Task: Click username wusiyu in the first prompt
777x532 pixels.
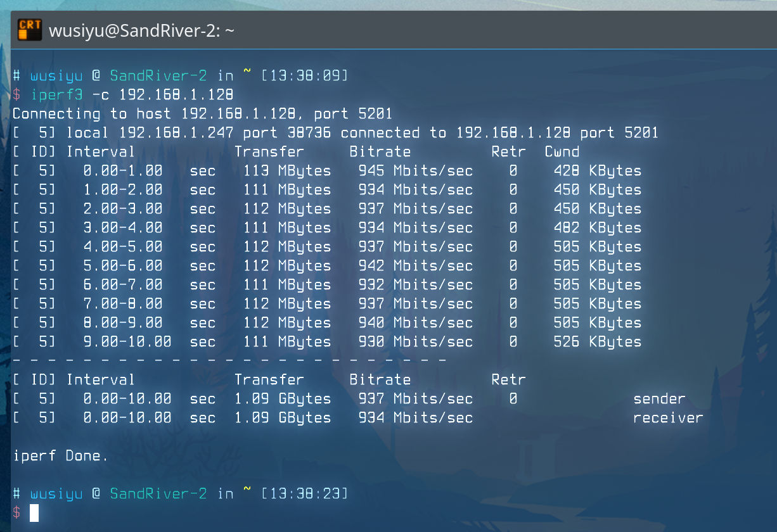Action: click(56, 76)
